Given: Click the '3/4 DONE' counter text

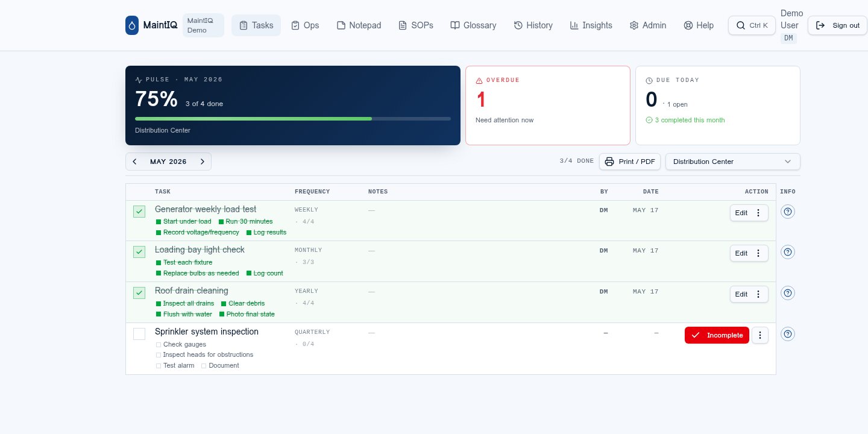Looking at the screenshot, I should click(577, 161).
